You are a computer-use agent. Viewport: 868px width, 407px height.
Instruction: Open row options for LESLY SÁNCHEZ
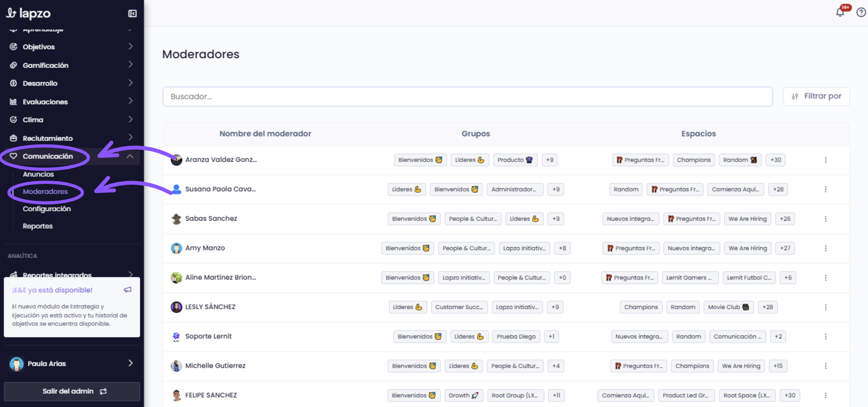[x=825, y=307]
